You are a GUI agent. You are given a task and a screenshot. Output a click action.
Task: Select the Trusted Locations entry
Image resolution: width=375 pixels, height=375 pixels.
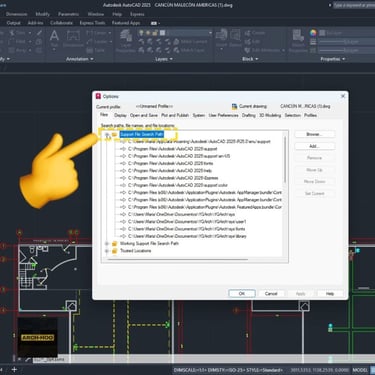pos(135,251)
